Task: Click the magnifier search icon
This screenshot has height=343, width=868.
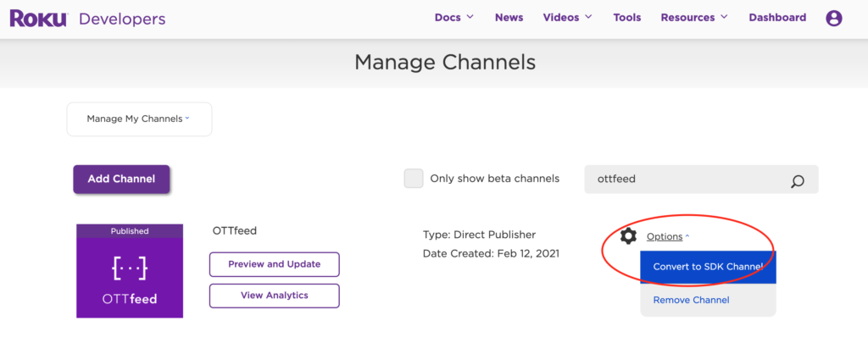Action: point(797,180)
